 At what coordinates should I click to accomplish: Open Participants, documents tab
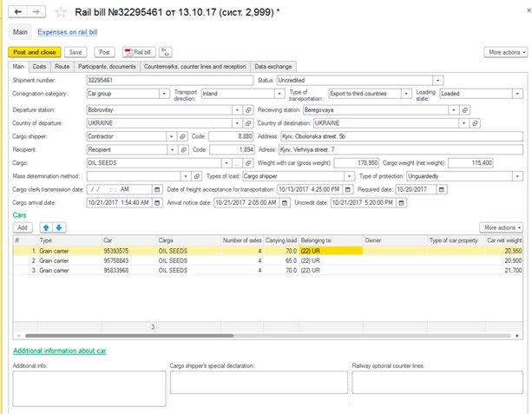[x=107, y=67]
